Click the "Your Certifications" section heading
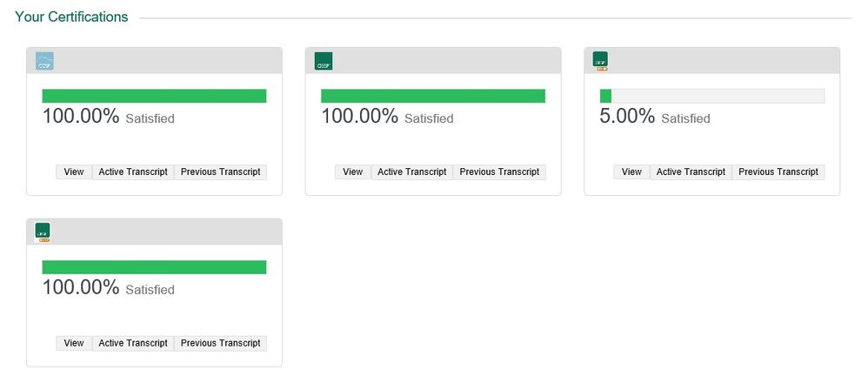Screen dimensions: 868x370 click(71, 17)
